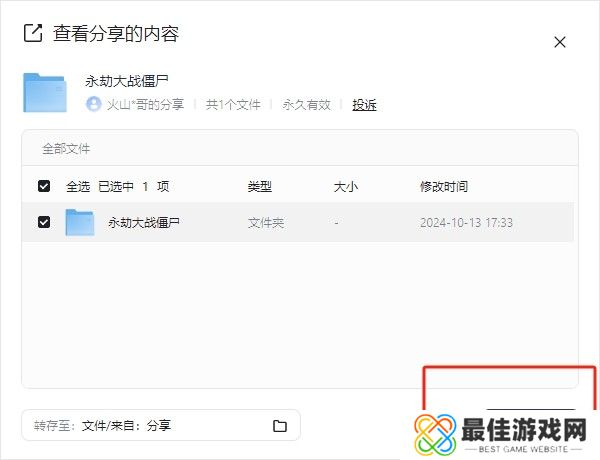Screen dimensions: 600x460
Task: Click the 查看分享的内容 dialog title
Action: pyautogui.click(x=115, y=34)
